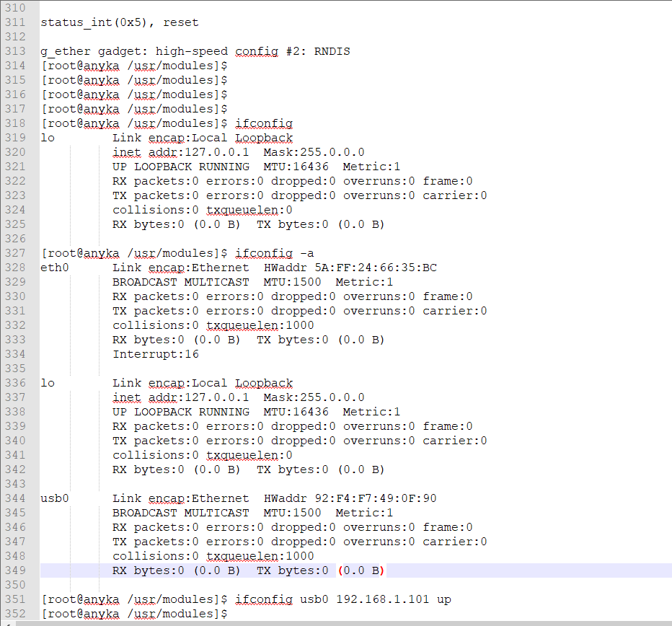Click the 'eth0' interface name
This screenshot has height=626, width=672.
point(55,268)
